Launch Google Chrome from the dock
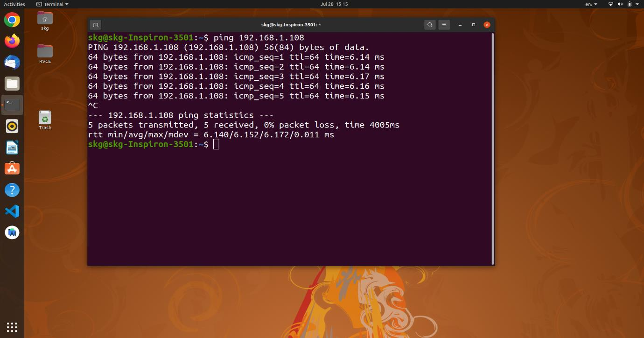Screen dimensions: 644x338 tap(12, 20)
